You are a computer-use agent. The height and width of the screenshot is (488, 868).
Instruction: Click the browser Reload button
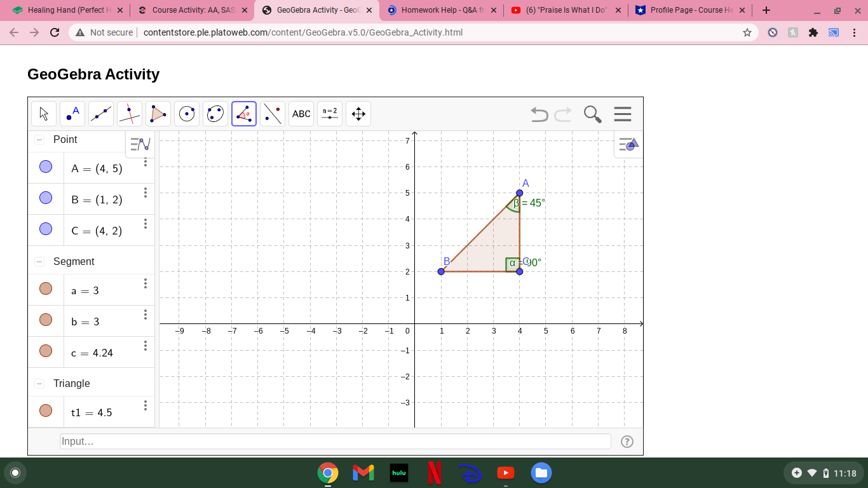[x=55, y=32]
